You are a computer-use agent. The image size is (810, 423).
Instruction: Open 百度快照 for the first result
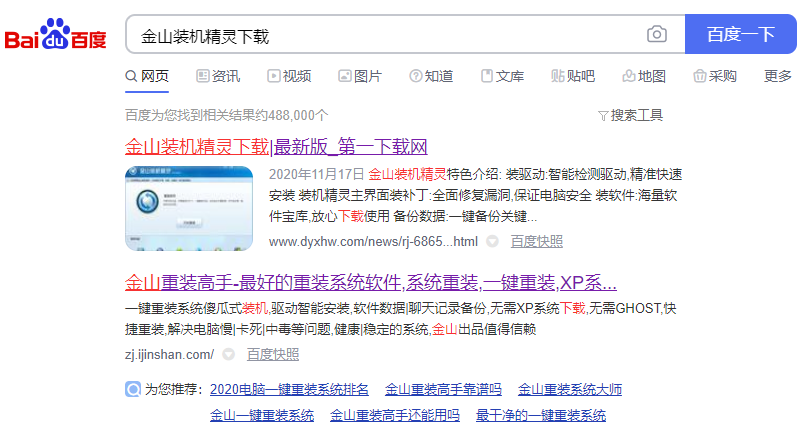[x=537, y=241]
